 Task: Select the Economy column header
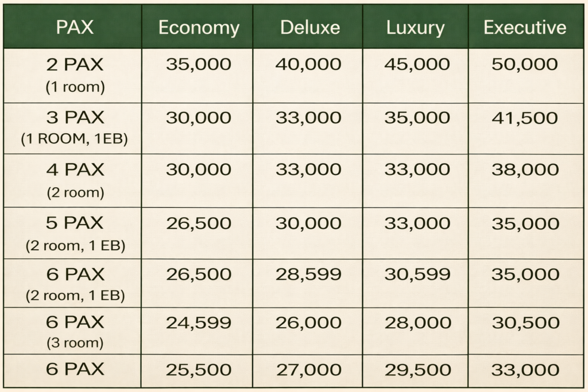199,28
